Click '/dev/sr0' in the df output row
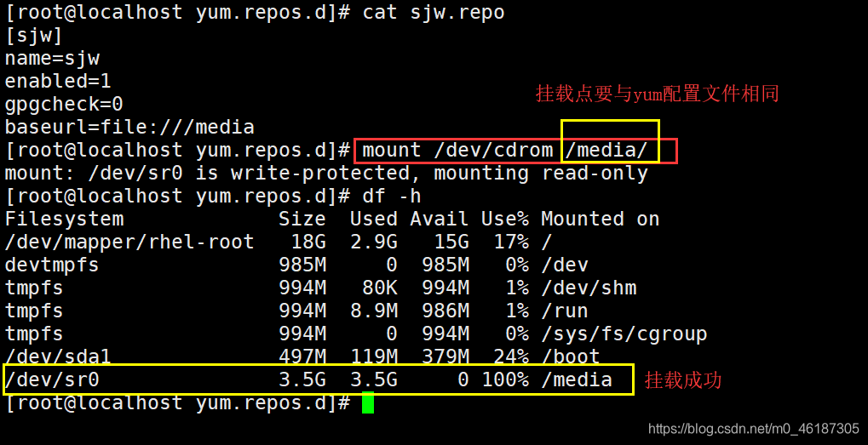The width and height of the screenshot is (868, 445). [x=52, y=380]
